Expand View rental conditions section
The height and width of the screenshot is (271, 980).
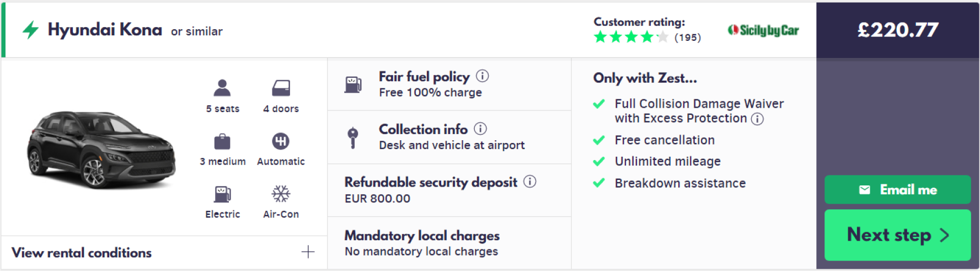tap(82, 253)
